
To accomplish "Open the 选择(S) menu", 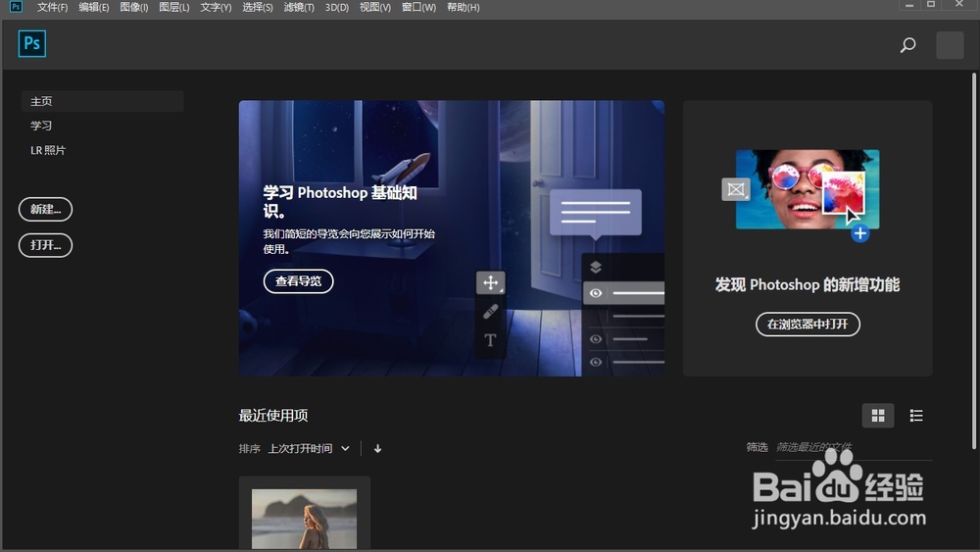I will (258, 8).
